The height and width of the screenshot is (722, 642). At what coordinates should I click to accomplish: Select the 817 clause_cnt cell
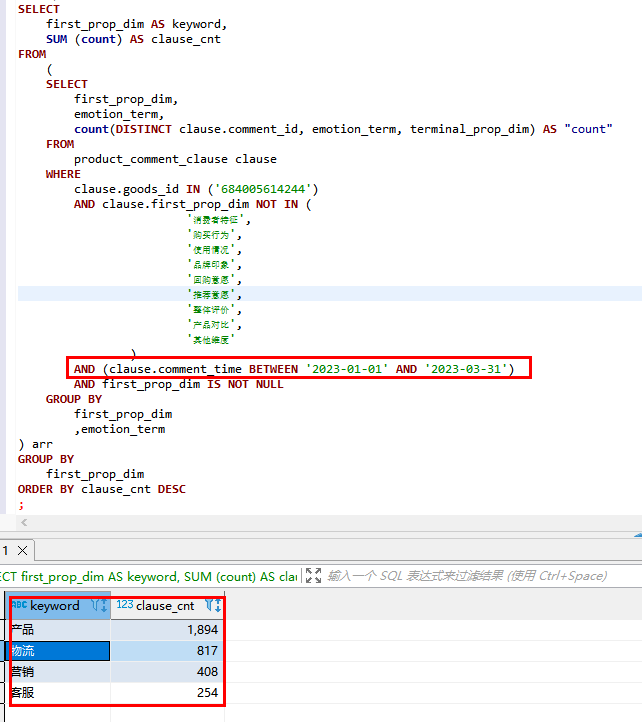pyautogui.click(x=167, y=651)
